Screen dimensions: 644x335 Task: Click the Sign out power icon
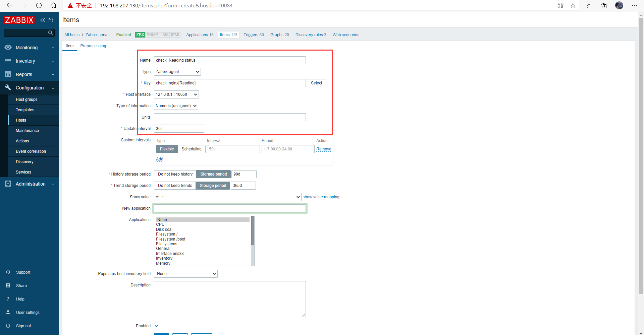(x=8, y=326)
